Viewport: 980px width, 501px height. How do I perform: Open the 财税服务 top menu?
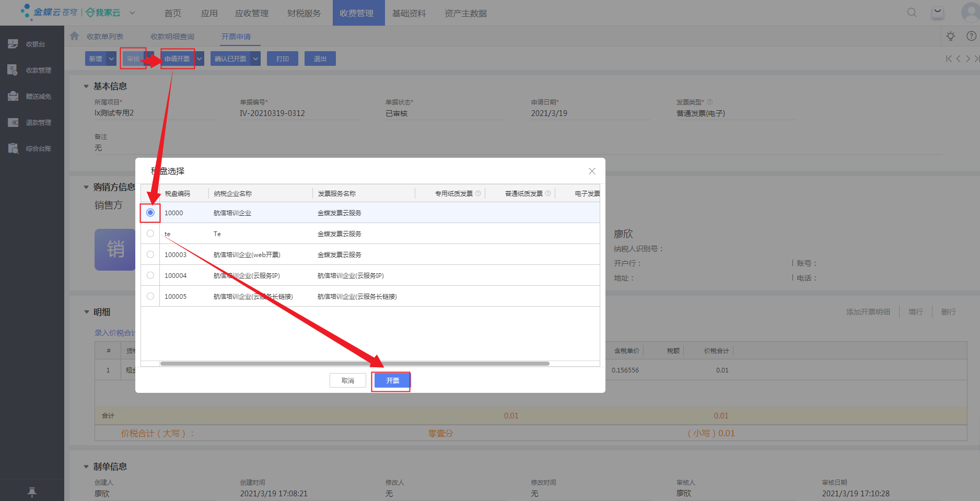[304, 13]
